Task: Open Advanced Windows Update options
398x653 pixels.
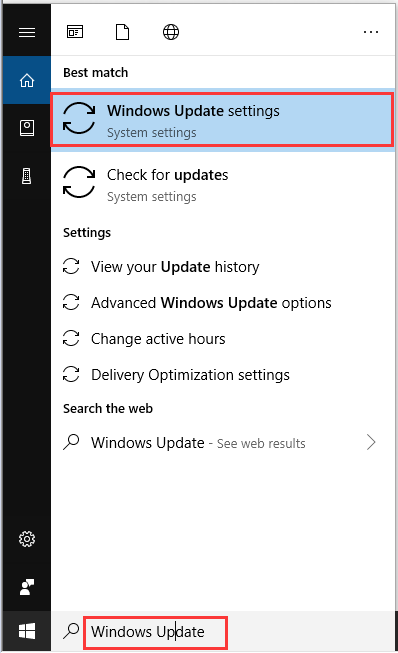Action: point(223,303)
